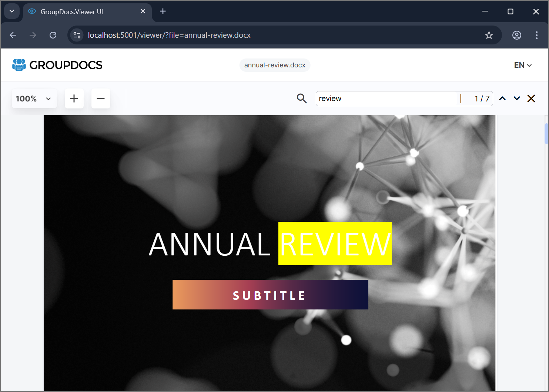
Task: Select the GroupDocs.Viewer UI tab
Action: tap(87, 12)
